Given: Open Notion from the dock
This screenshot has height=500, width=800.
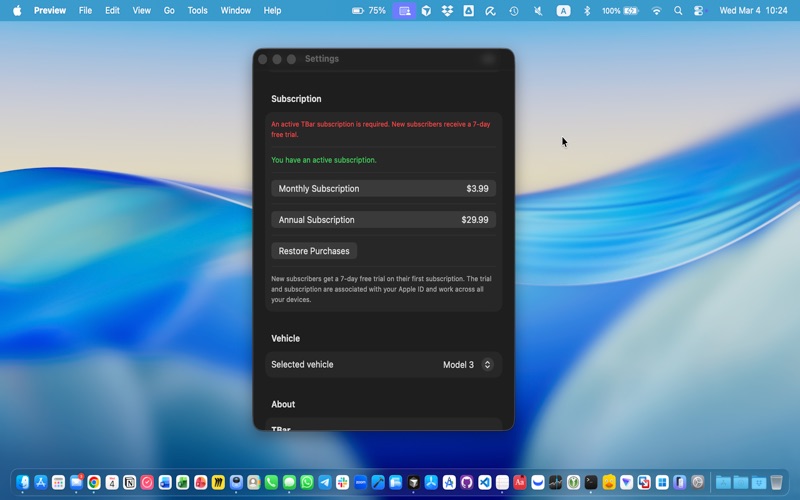Looking at the screenshot, I should (130, 482).
